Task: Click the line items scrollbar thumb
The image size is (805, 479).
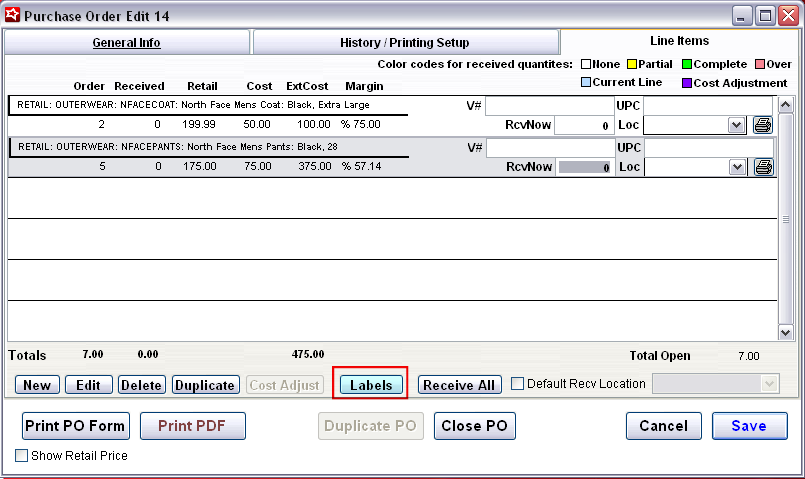Action: (x=785, y=219)
